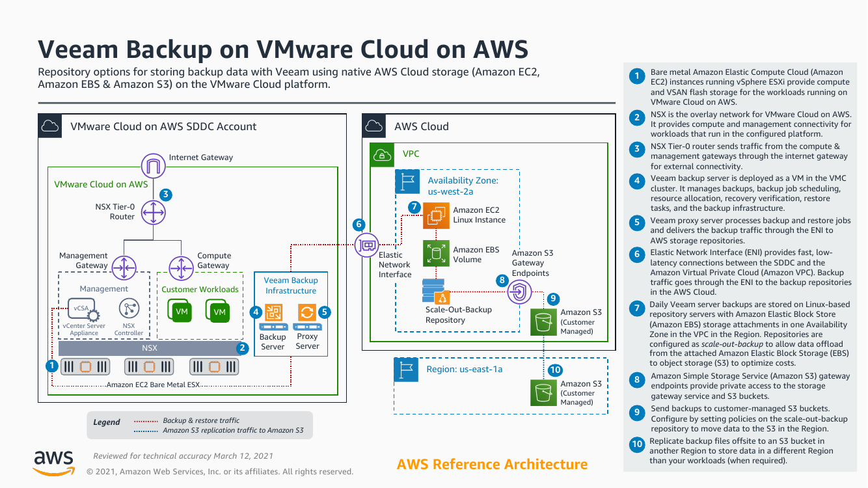The height and width of the screenshot is (488, 868).
Task: Click the Compute Gateway icon
Action: (180, 267)
